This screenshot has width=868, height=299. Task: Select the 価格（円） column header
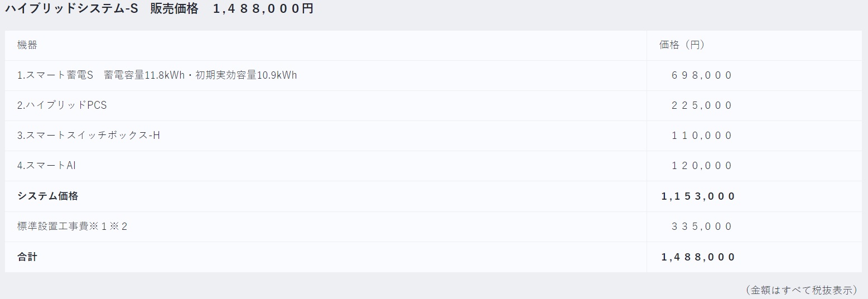pyautogui.click(x=682, y=45)
